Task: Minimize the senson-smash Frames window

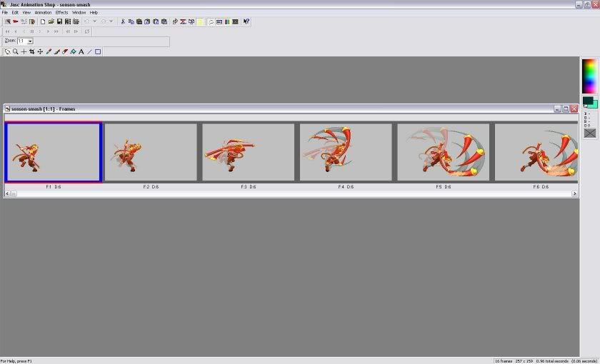Action: point(557,109)
